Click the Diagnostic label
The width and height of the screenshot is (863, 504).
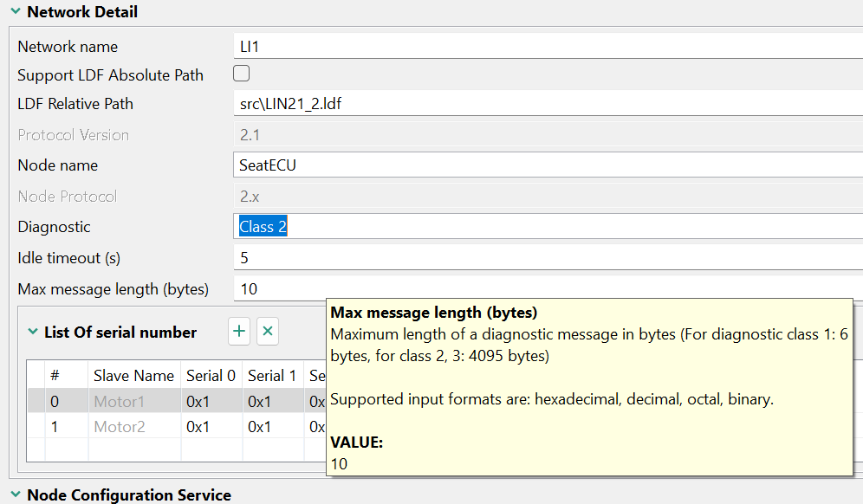point(54,227)
